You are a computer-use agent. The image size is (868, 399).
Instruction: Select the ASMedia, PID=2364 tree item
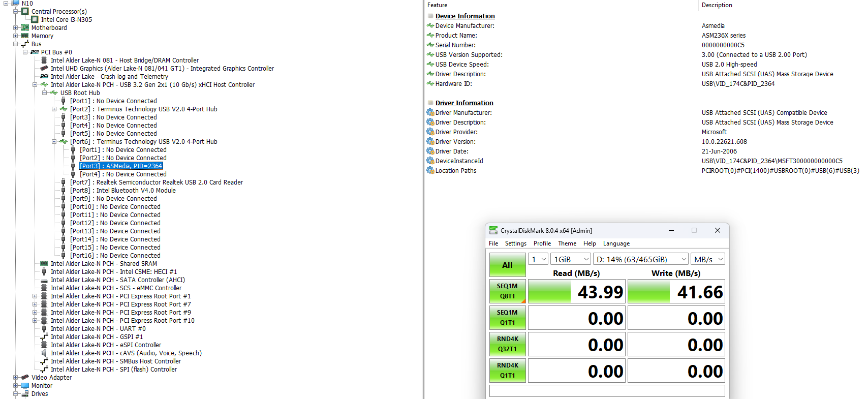[121, 166]
